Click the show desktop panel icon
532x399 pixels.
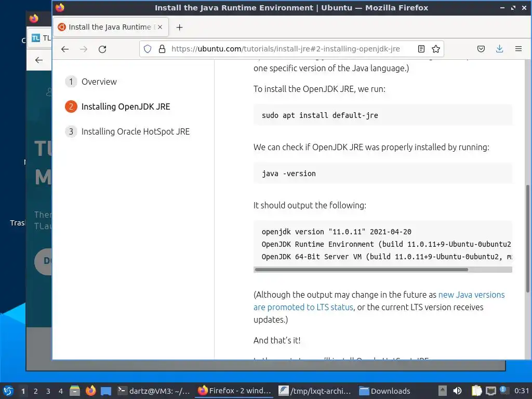(x=106, y=391)
